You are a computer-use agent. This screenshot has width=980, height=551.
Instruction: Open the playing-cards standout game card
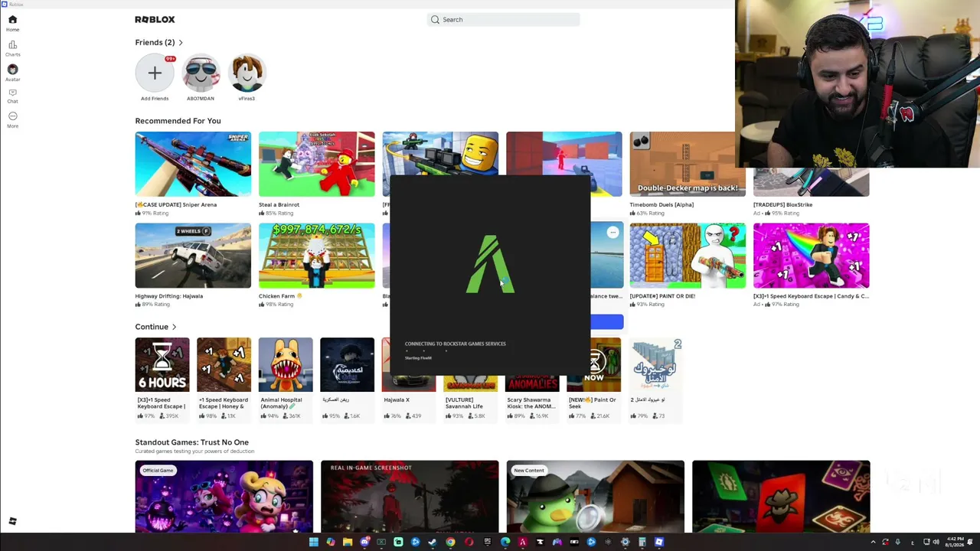(781, 496)
